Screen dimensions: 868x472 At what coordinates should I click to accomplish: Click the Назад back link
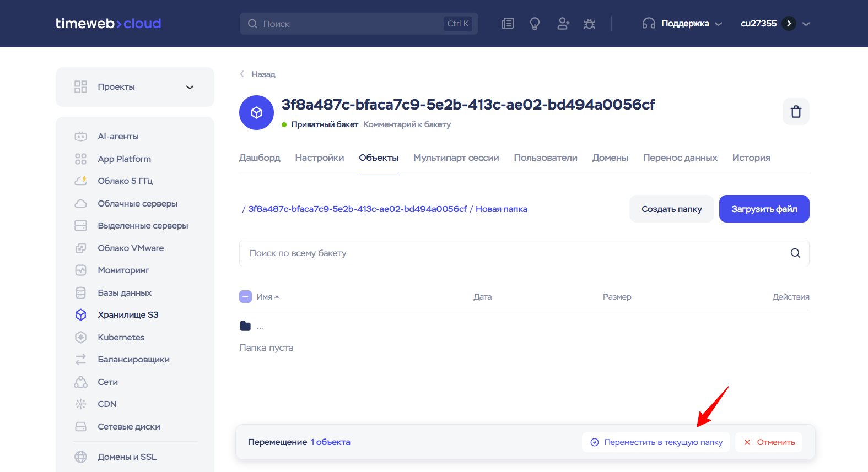click(x=257, y=74)
